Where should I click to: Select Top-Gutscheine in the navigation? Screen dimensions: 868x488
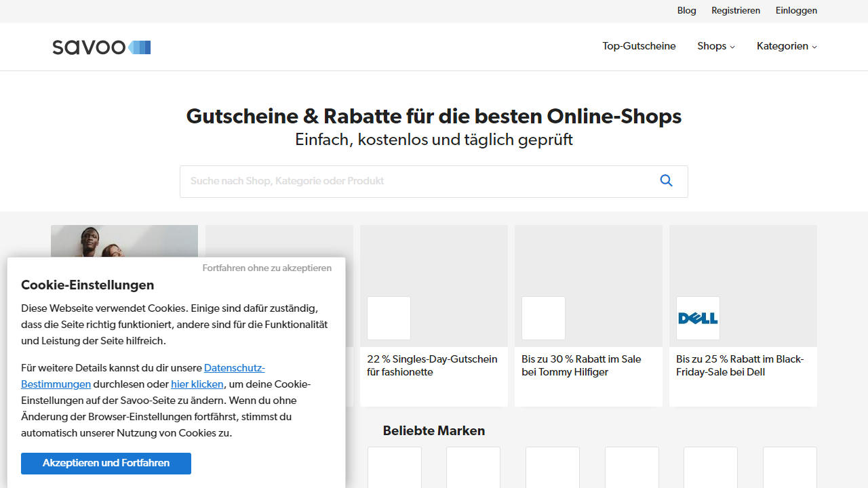point(639,46)
